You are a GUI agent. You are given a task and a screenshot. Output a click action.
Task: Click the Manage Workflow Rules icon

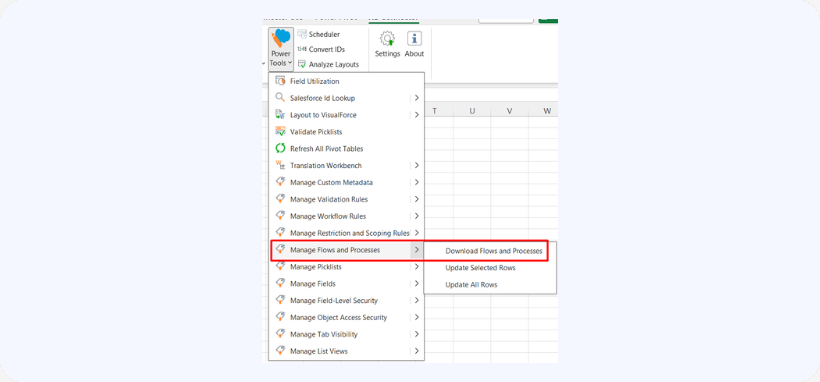pyautogui.click(x=280, y=216)
